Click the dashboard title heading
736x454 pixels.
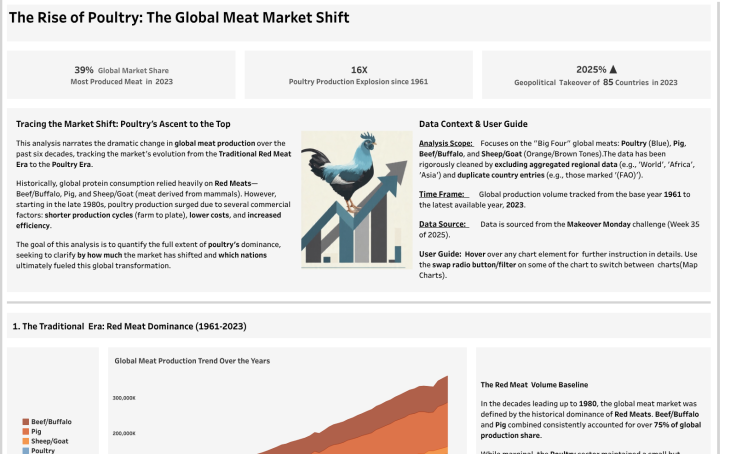[179, 18]
